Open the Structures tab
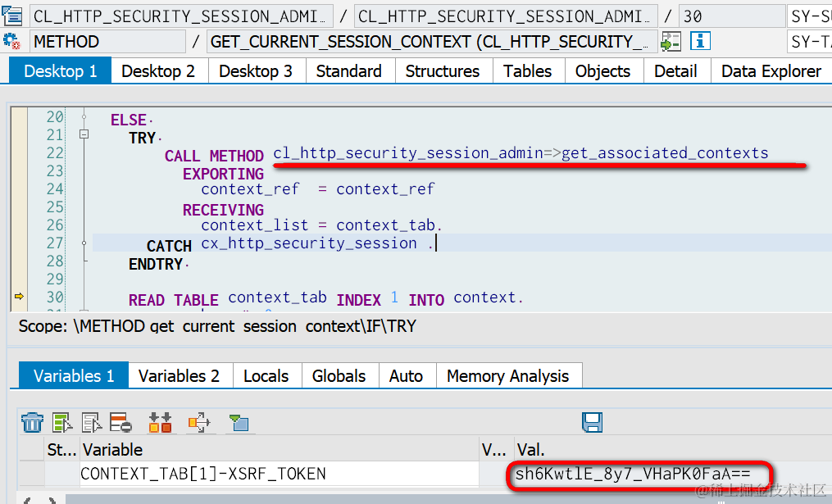 (x=443, y=70)
